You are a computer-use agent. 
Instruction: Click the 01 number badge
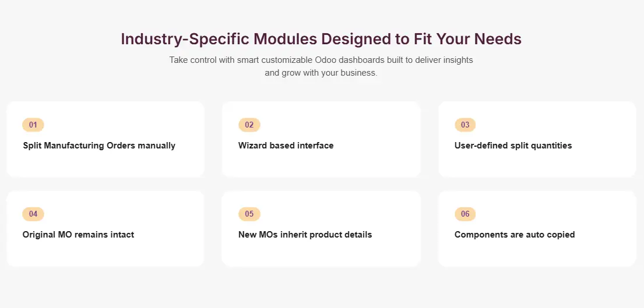pyautogui.click(x=33, y=125)
